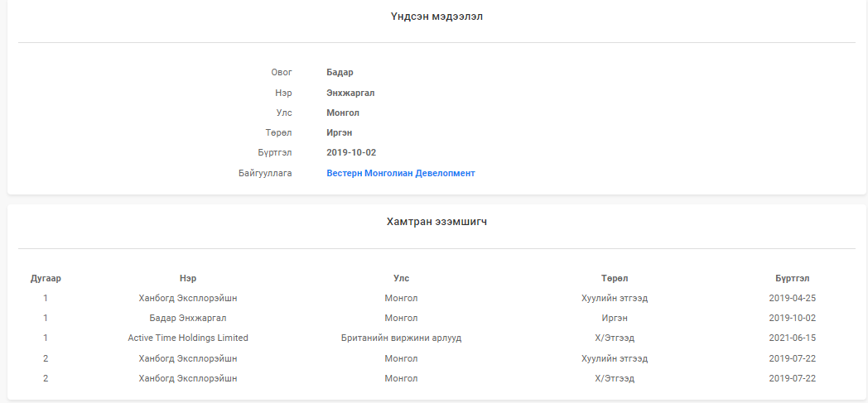Screen dimensions: 868x403
Task: Click the Британийн виржини арлууд country cell
Action: click(x=401, y=338)
